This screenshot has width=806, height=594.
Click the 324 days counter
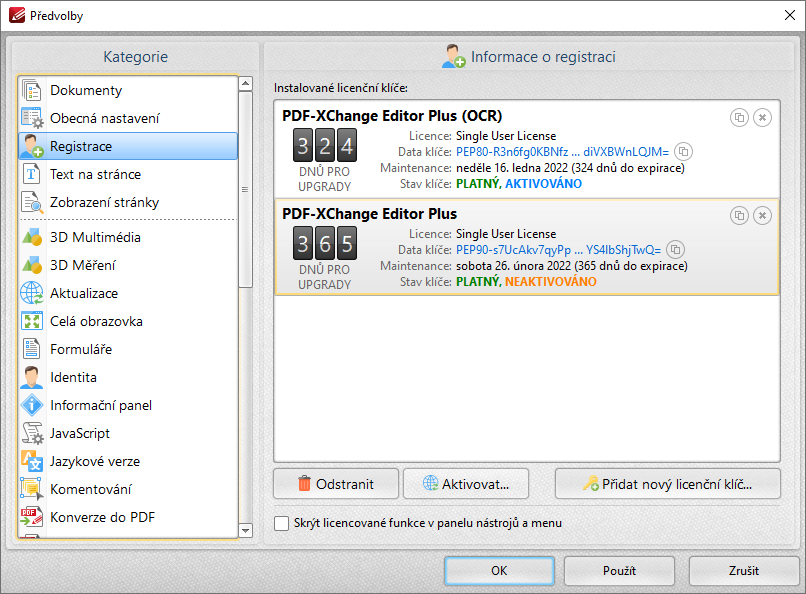click(x=324, y=145)
